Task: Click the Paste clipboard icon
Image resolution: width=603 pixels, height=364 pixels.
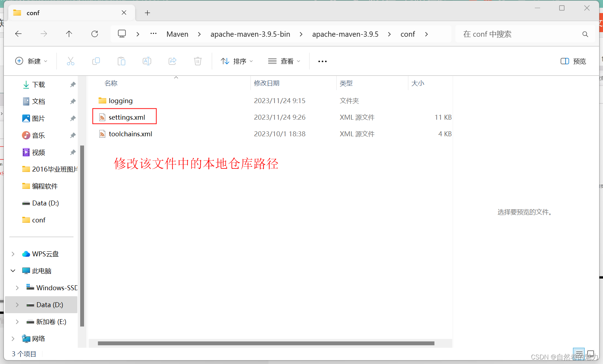Action: [122, 61]
